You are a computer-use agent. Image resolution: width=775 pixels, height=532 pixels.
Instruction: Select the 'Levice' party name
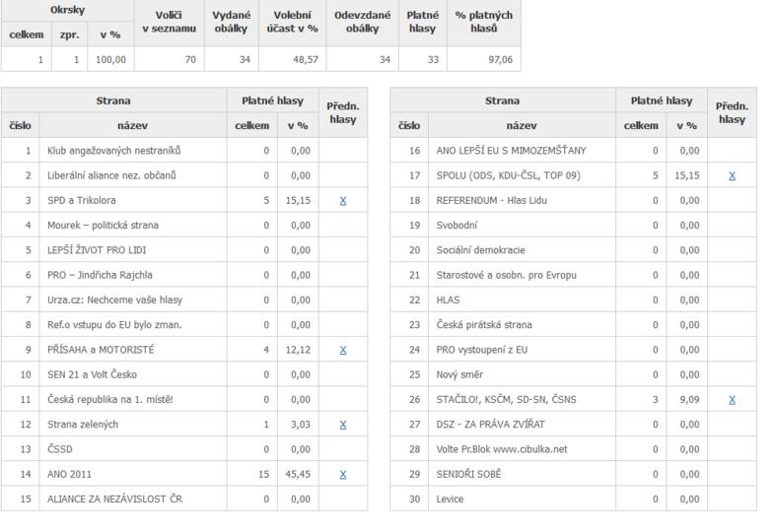[450, 499]
